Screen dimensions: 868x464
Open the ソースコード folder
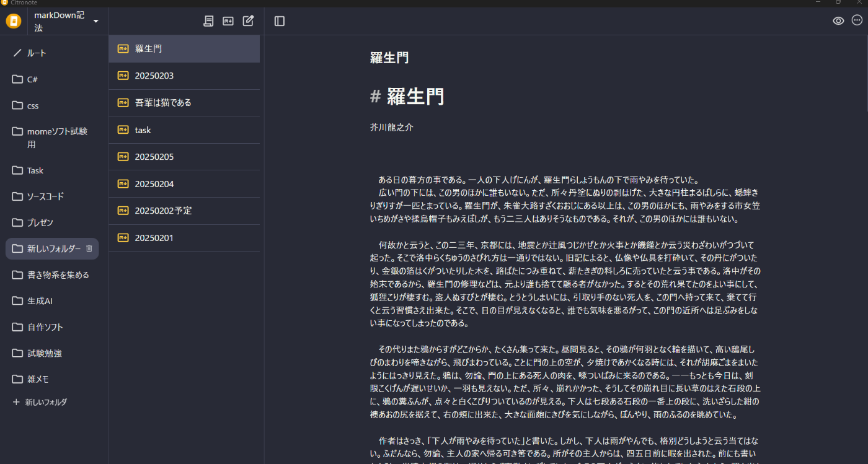pyautogui.click(x=52, y=196)
